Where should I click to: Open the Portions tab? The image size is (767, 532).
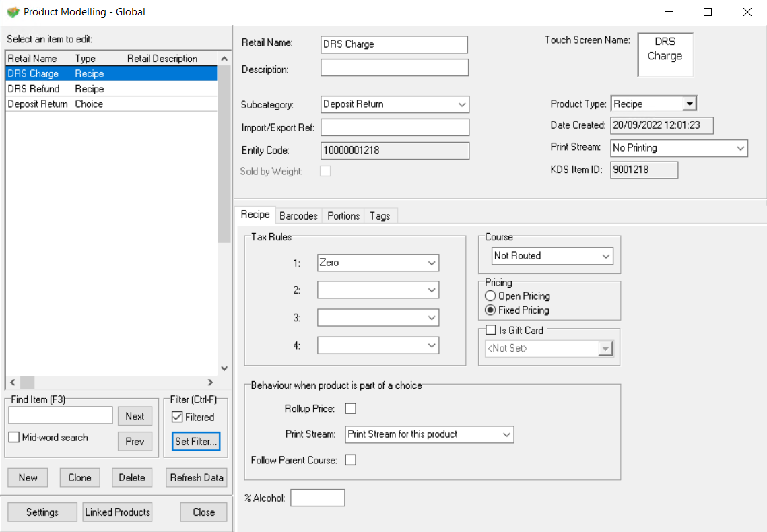[343, 215]
